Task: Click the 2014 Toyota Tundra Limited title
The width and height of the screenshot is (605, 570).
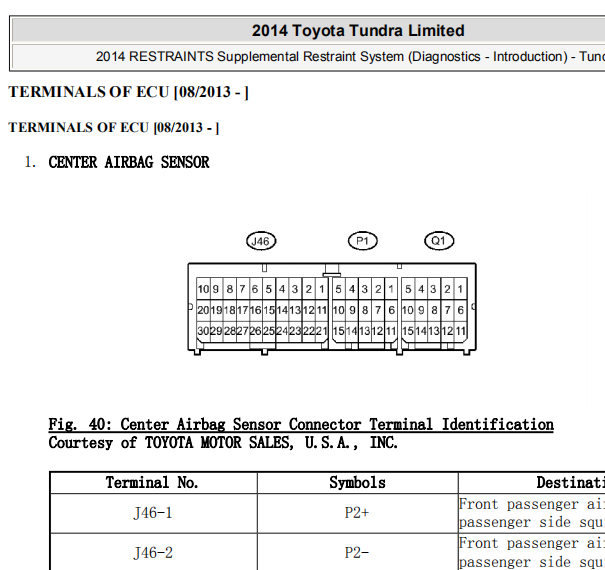Action: click(358, 30)
